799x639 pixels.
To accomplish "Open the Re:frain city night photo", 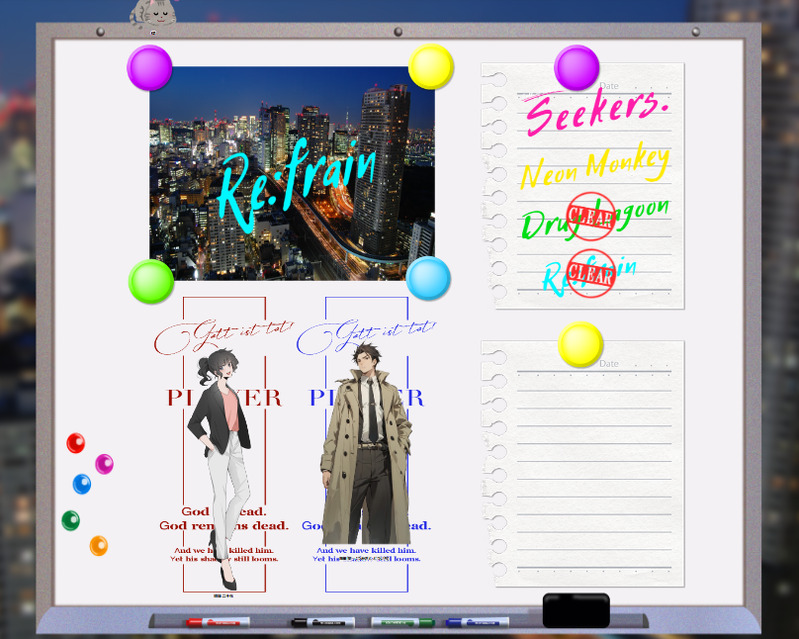I will [292, 173].
